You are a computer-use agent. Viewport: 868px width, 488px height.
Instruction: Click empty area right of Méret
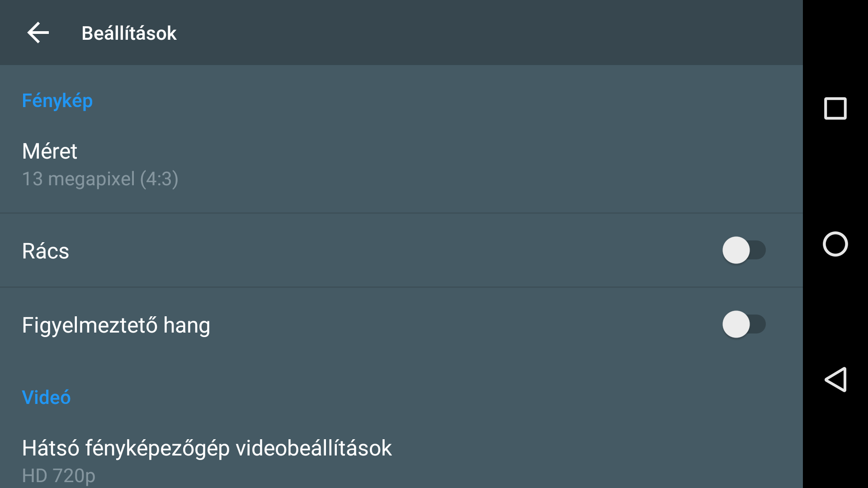coord(452,164)
